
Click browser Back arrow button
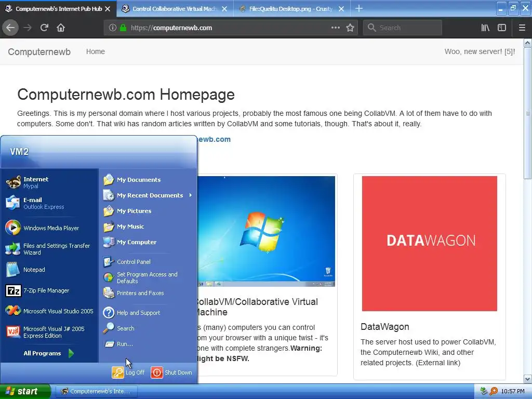[x=10, y=28]
